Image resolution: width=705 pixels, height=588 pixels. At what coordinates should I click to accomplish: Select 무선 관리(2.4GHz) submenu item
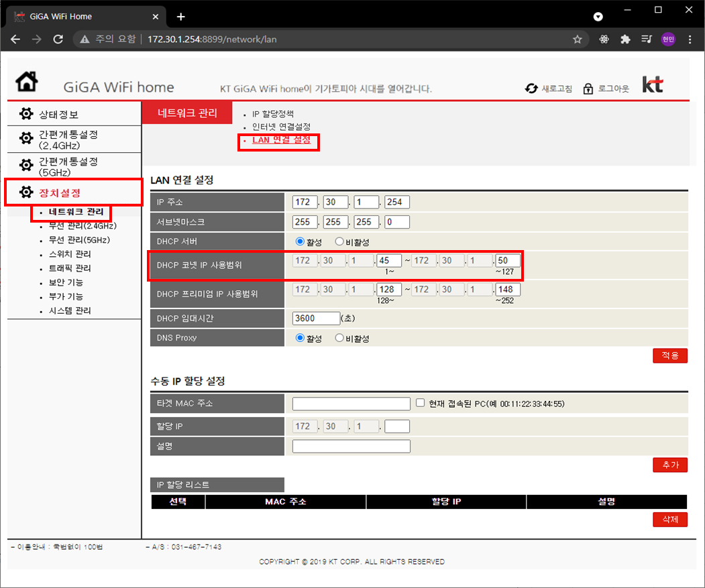[x=83, y=226]
